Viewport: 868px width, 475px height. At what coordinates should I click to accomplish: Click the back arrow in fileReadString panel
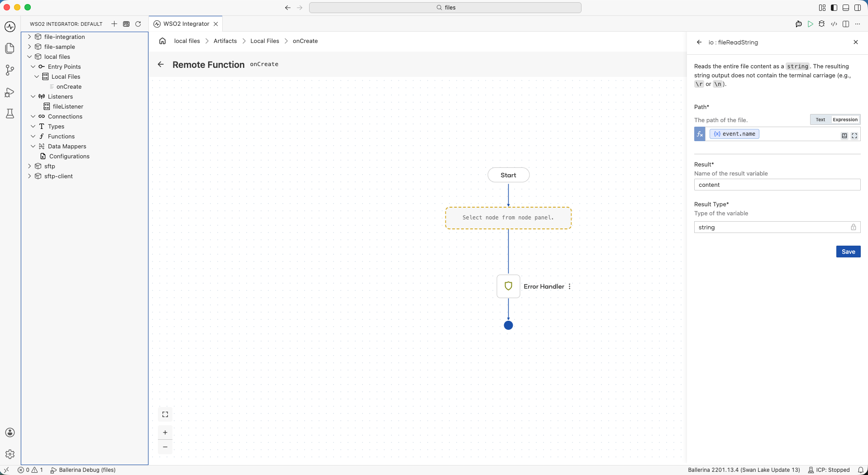pyautogui.click(x=699, y=42)
